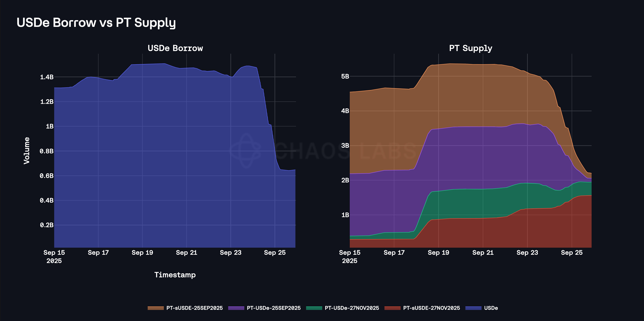Click the USDe blue legend swatch
Screen dimensions: 644x321
click(473, 308)
